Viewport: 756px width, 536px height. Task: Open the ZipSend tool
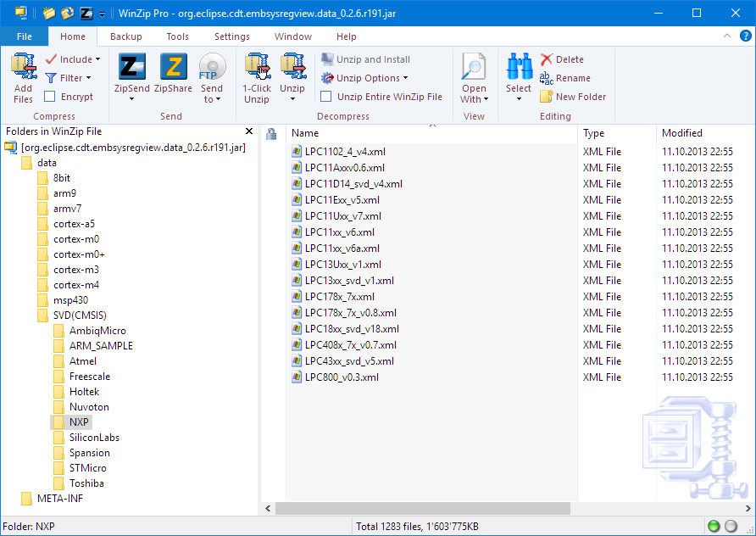pos(131,68)
